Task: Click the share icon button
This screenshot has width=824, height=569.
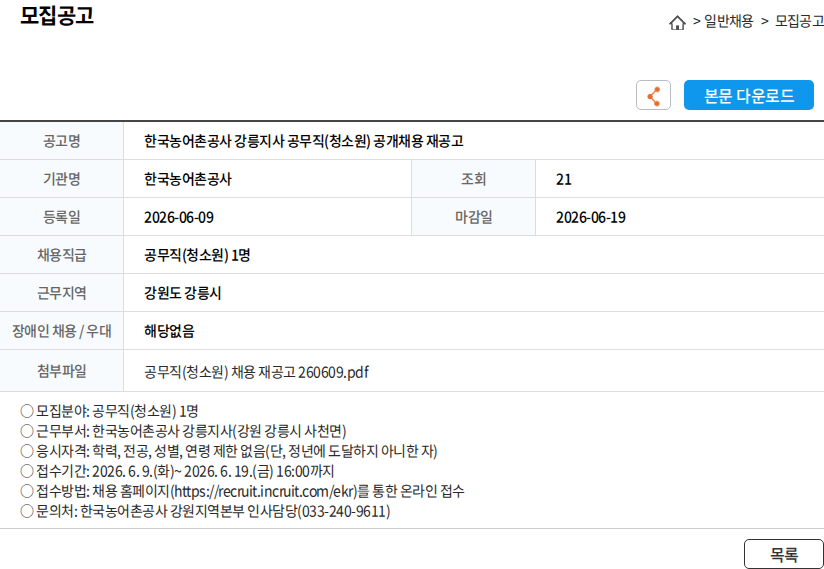Action: [x=653, y=95]
